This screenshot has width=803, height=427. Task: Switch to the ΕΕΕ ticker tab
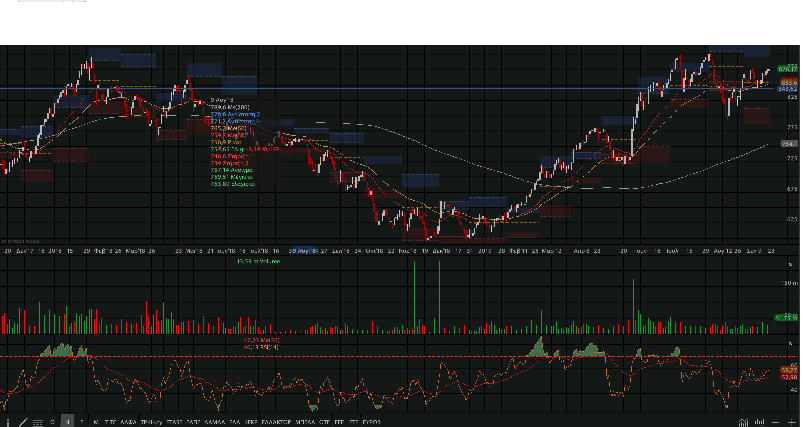coord(339,422)
